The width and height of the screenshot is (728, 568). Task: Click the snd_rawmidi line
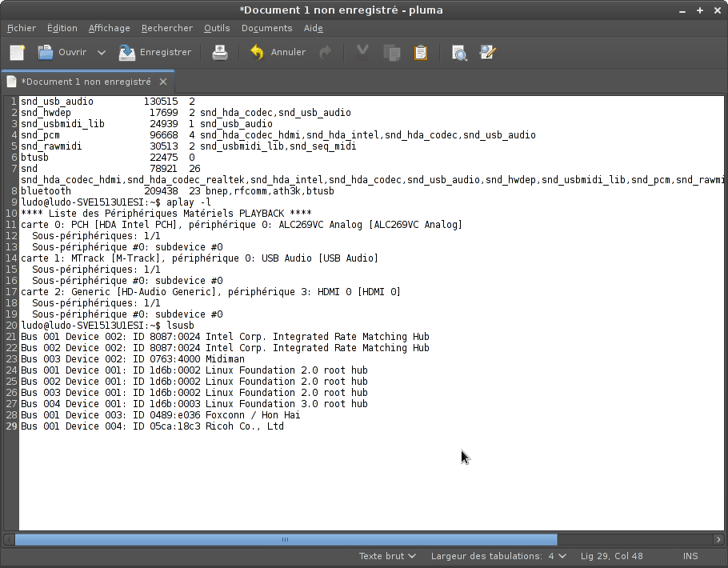[189, 146]
